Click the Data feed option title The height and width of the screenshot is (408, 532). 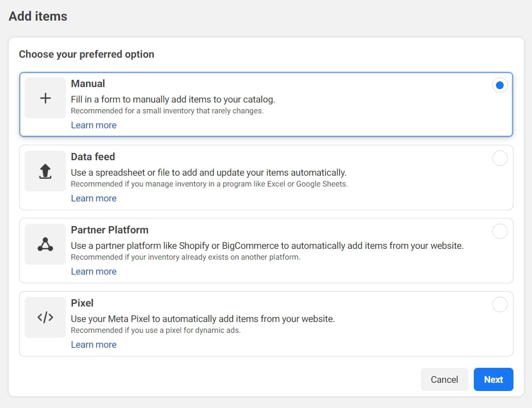pyautogui.click(x=93, y=157)
